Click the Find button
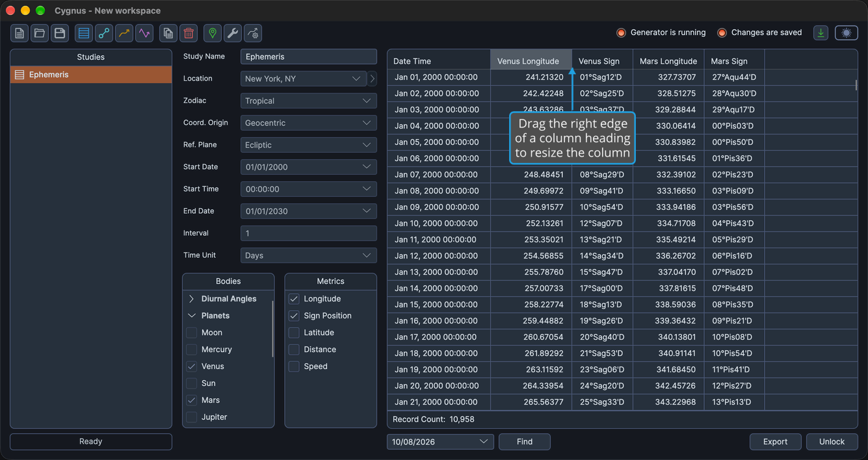The image size is (868, 460). (x=525, y=442)
